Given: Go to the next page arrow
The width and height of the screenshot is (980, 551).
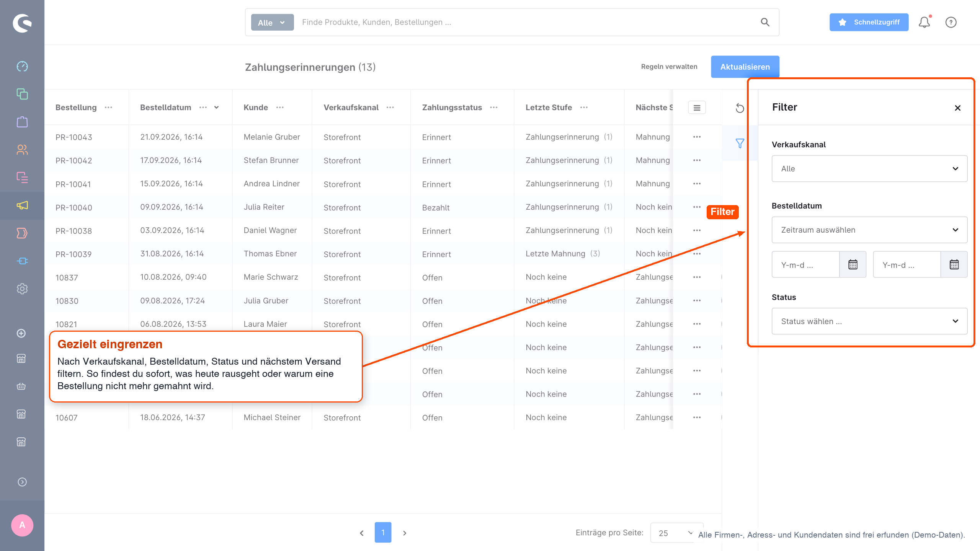Looking at the screenshot, I should (405, 533).
